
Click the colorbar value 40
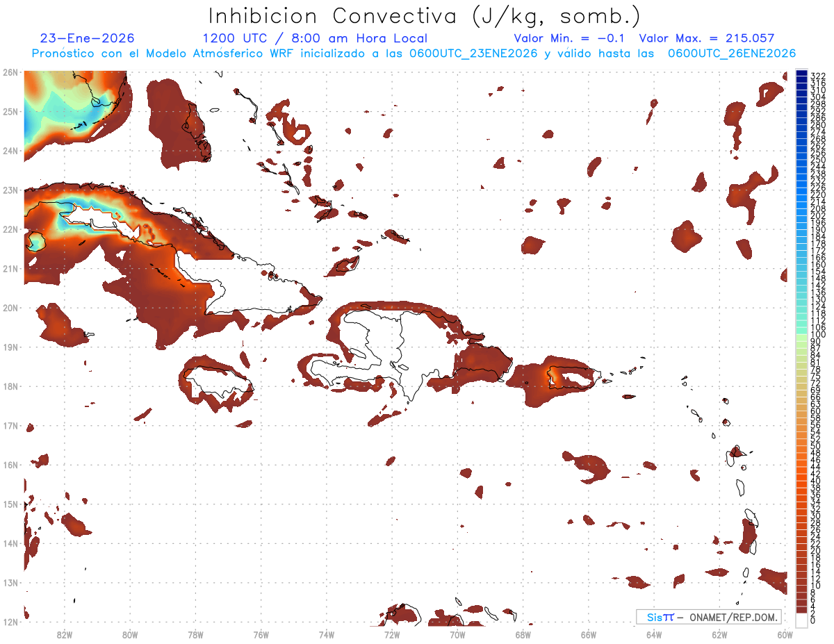click(x=816, y=481)
